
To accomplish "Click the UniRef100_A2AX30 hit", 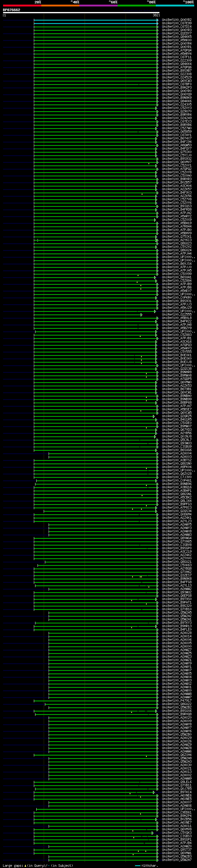I will click(x=177, y=765).
